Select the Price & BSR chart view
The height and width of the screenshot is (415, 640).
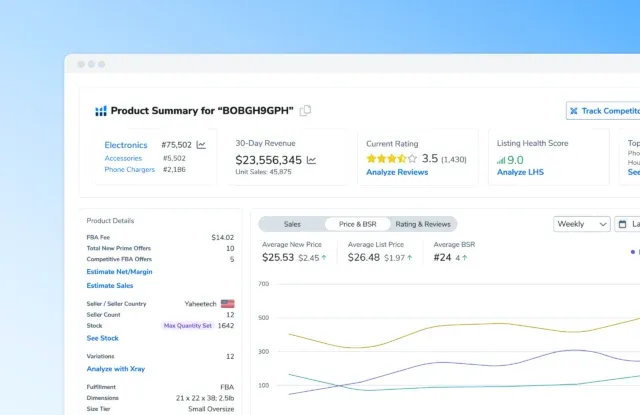[358, 224]
